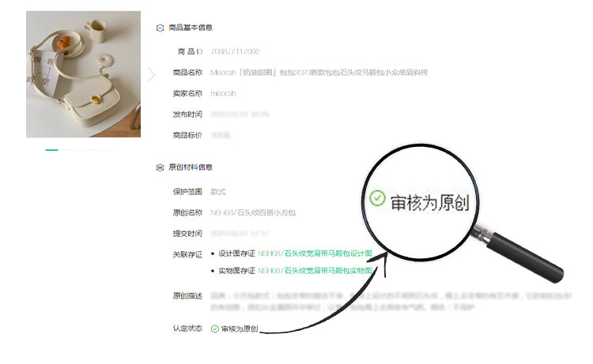
Task: Click the large green check icon in magnifier
Action: [x=377, y=198]
